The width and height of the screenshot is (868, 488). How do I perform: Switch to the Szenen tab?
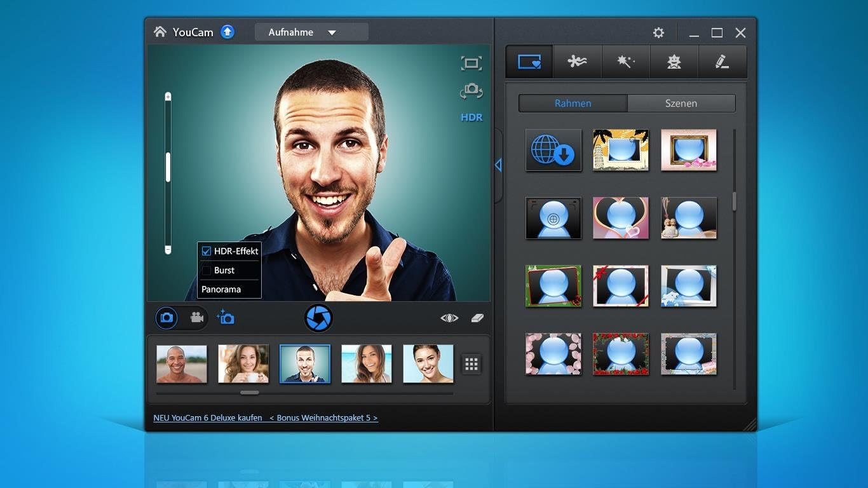681,103
